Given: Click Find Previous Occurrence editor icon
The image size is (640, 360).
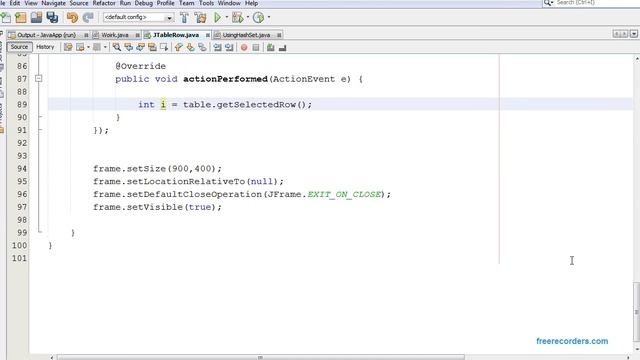Looking at the screenshot, I should point(129,47).
